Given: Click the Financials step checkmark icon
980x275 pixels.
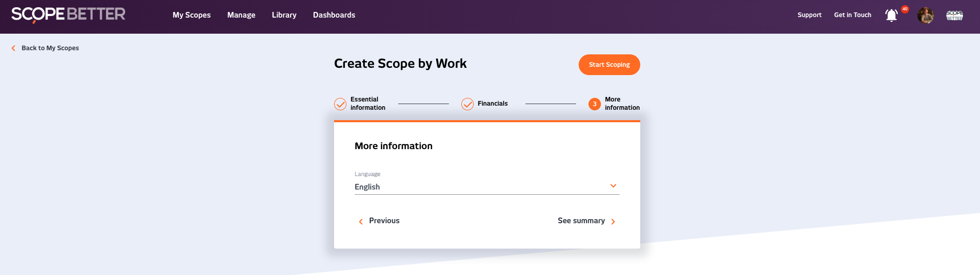Looking at the screenshot, I should tap(468, 104).
